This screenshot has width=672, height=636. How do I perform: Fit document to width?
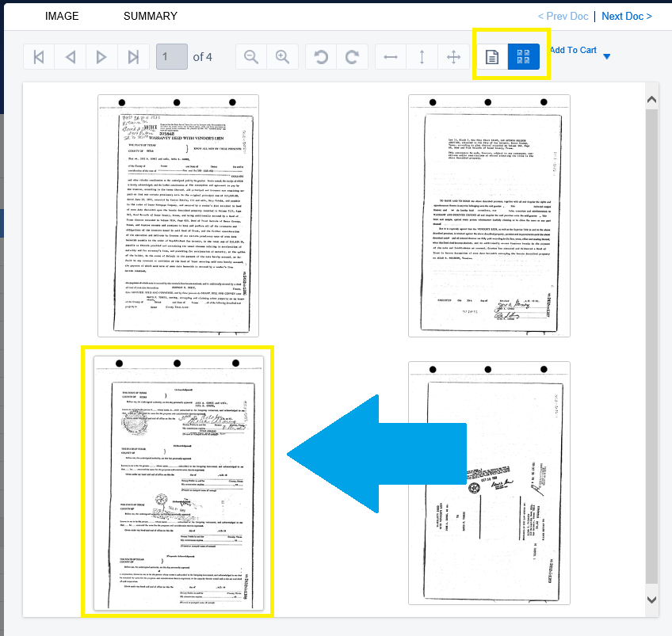(391, 56)
